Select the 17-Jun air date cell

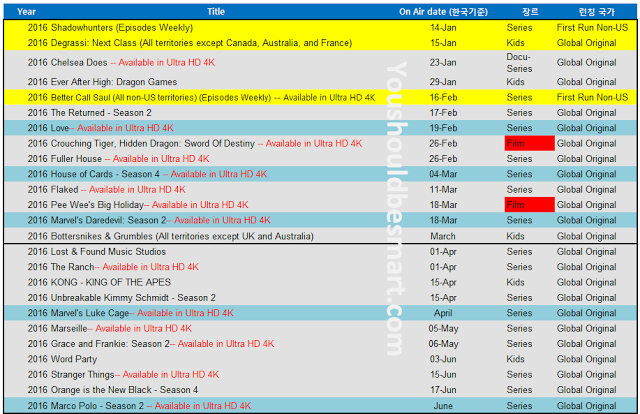[x=443, y=390]
